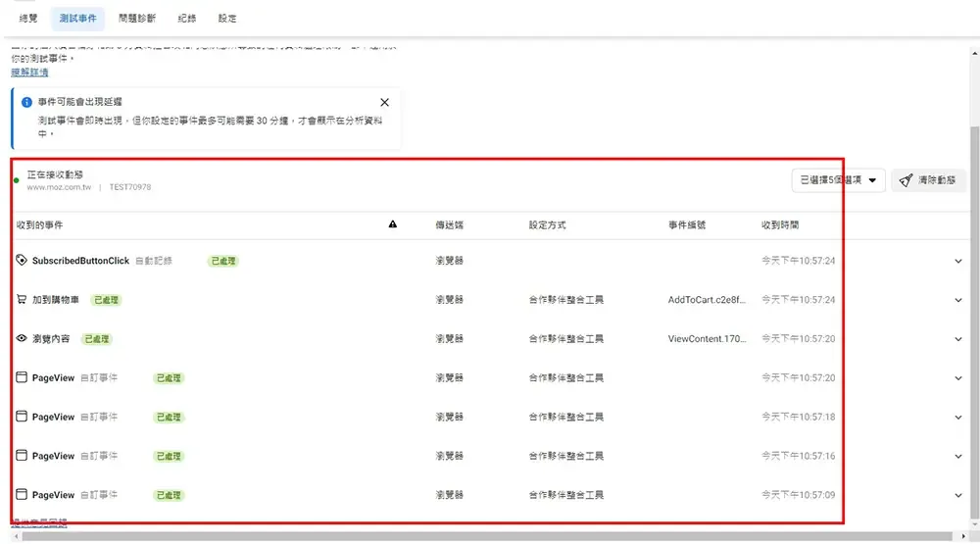Screen dimensions: 980x544
Task: Click 合作夥伴整合工具 in the 加到購物車 row
Action: click(x=565, y=300)
